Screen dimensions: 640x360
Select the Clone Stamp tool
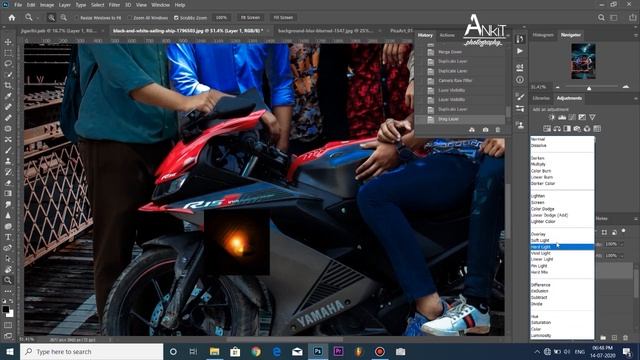(8, 161)
